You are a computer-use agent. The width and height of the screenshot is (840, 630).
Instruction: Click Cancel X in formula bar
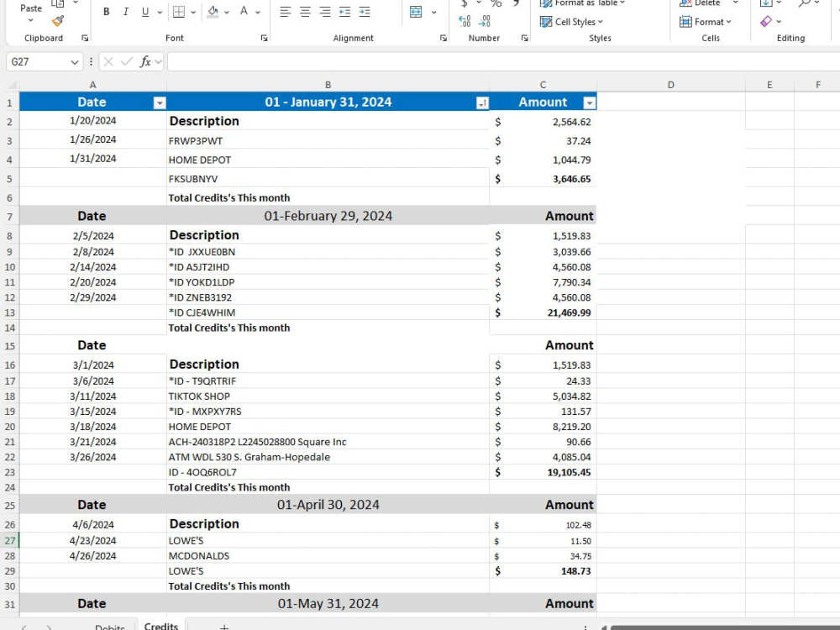108,61
